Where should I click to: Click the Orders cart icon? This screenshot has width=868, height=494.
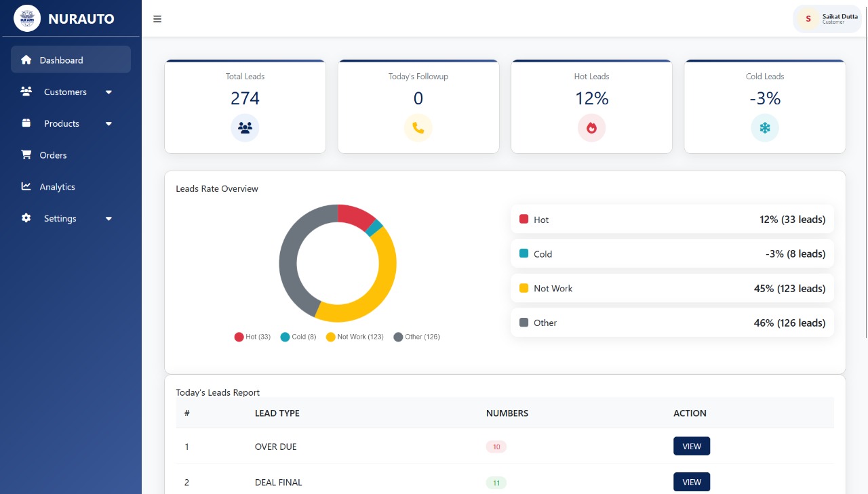tap(26, 155)
